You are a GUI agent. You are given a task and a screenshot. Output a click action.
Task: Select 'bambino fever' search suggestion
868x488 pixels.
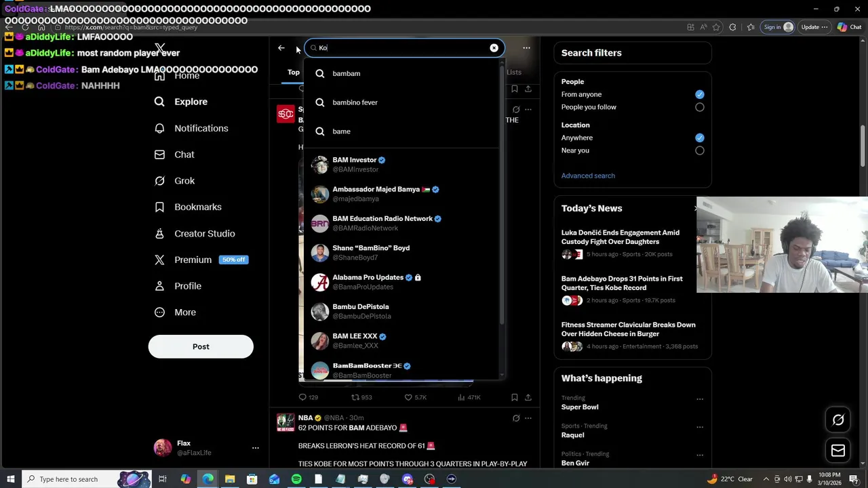pyautogui.click(x=401, y=102)
